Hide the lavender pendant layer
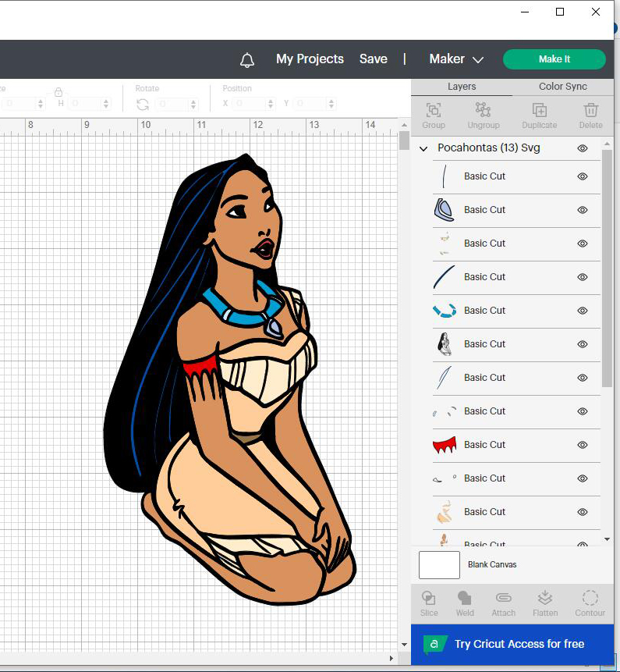The image size is (620, 672). 583,210
